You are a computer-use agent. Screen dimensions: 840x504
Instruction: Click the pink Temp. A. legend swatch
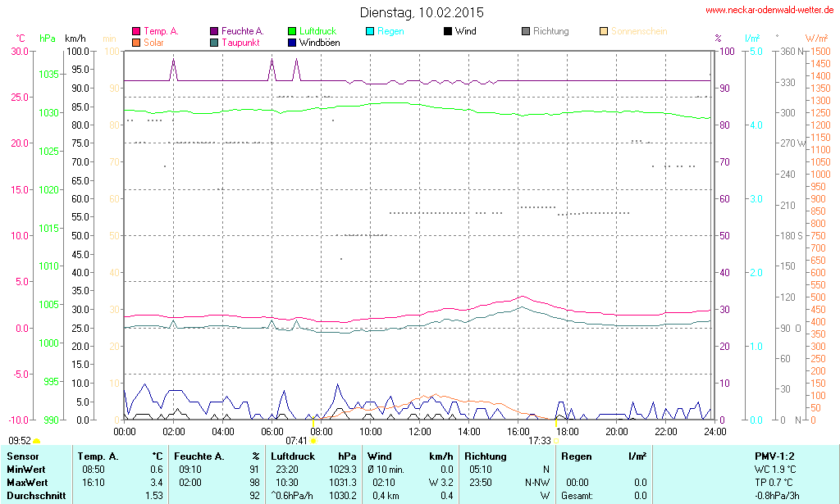click(x=135, y=32)
